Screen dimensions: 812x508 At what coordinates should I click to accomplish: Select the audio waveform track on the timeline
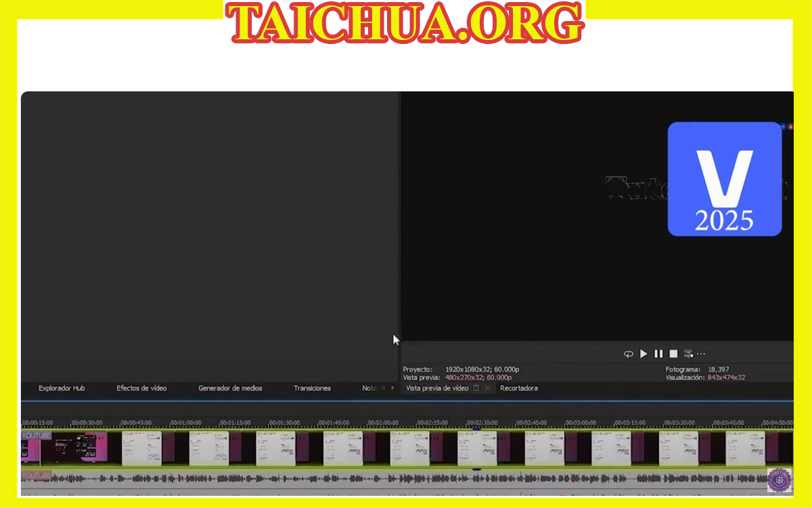(x=271, y=478)
